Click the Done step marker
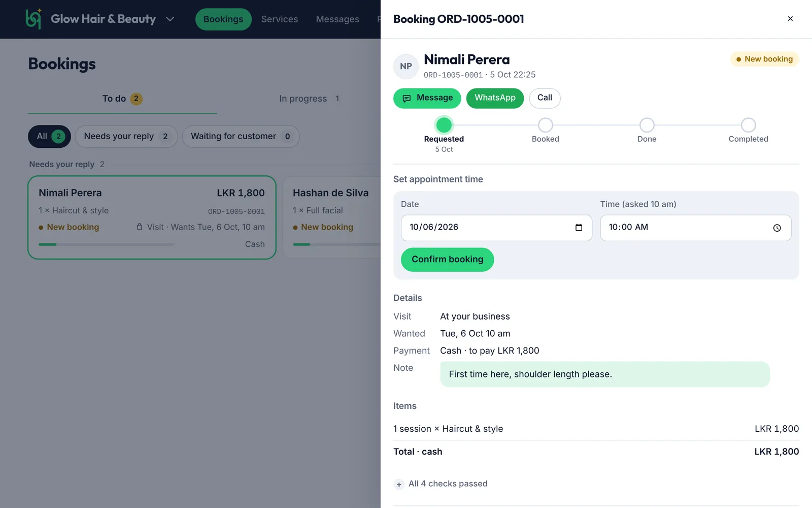Image resolution: width=812 pixels, height=508 pixels. tap(647, 125)
